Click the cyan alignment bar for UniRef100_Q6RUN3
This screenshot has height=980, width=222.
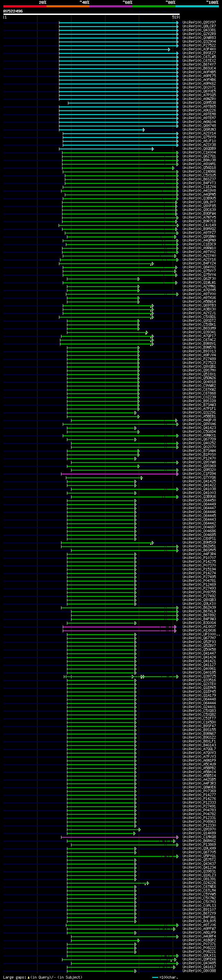click(x=102, y=130)
